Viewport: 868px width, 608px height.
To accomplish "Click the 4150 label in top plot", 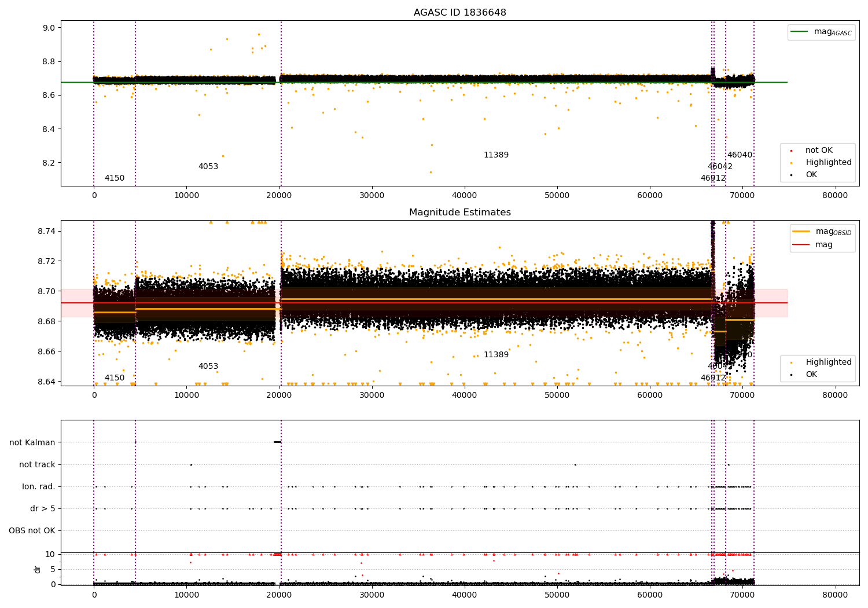I will [115, 178].
